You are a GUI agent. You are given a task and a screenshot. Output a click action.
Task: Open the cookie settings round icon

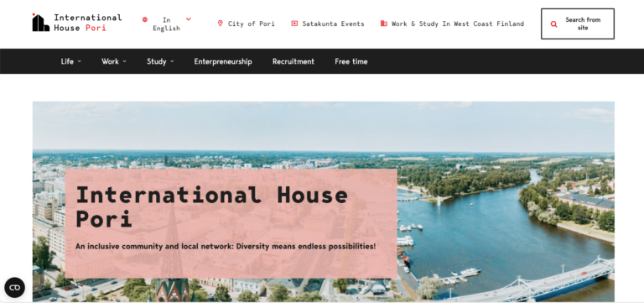pos(14,287)
